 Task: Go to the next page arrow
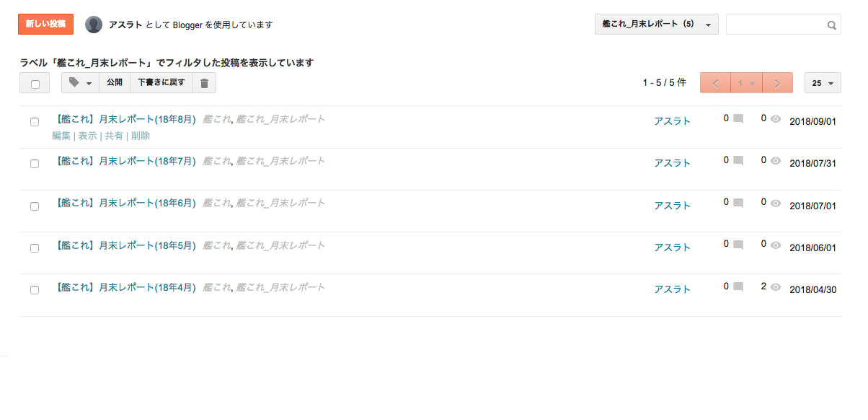click(x=777, y=83)
